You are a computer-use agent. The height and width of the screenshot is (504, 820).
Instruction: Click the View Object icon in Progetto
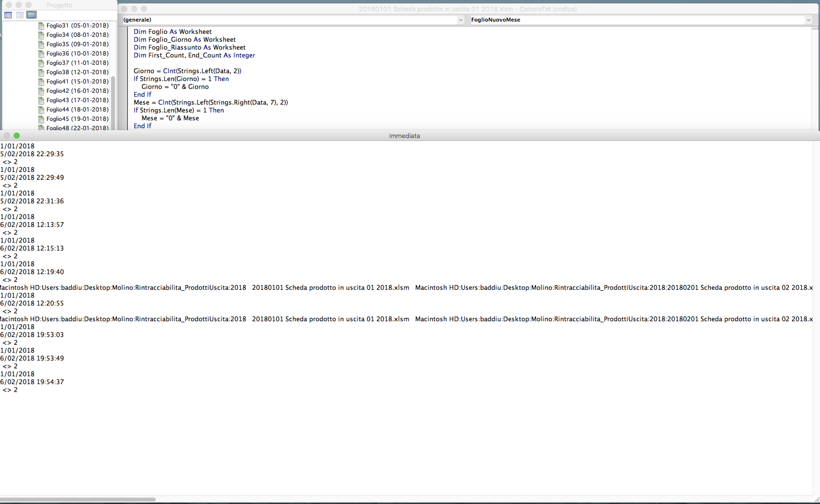(20, 15)
